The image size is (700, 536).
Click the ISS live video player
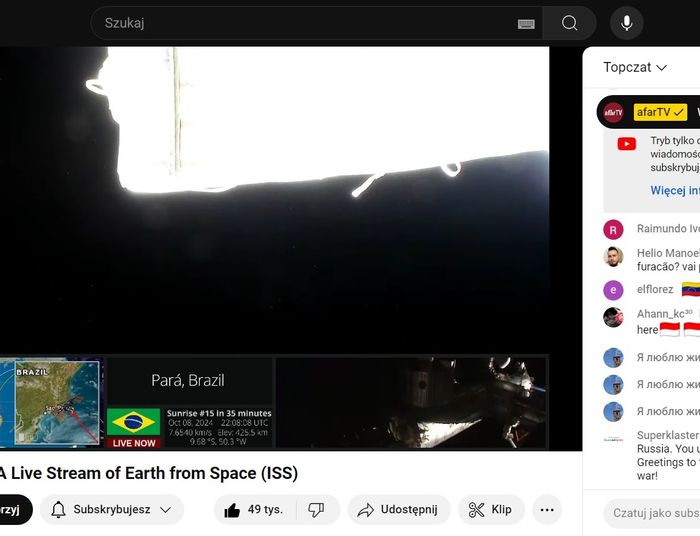(274, 200)
